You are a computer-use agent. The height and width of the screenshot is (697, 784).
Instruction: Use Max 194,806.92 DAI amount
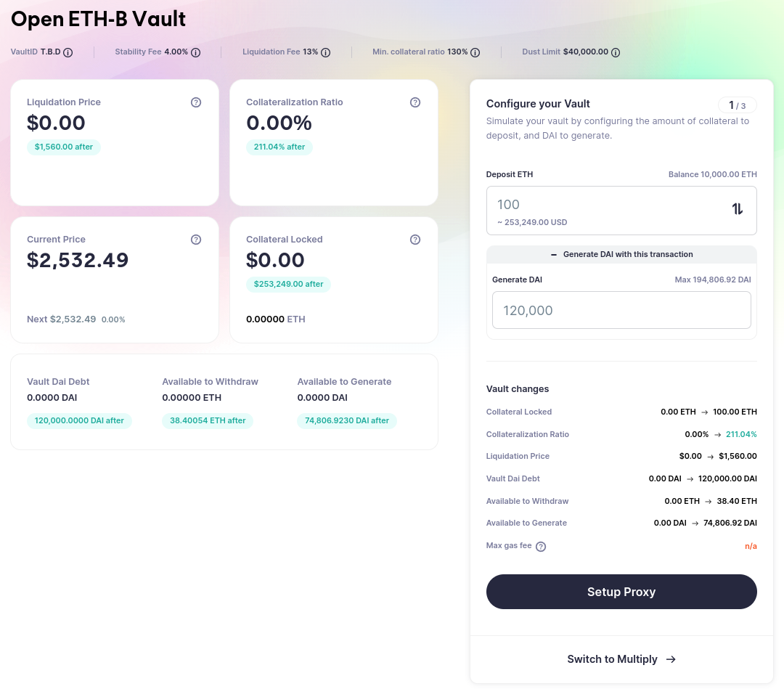click(x=713, y=280)
